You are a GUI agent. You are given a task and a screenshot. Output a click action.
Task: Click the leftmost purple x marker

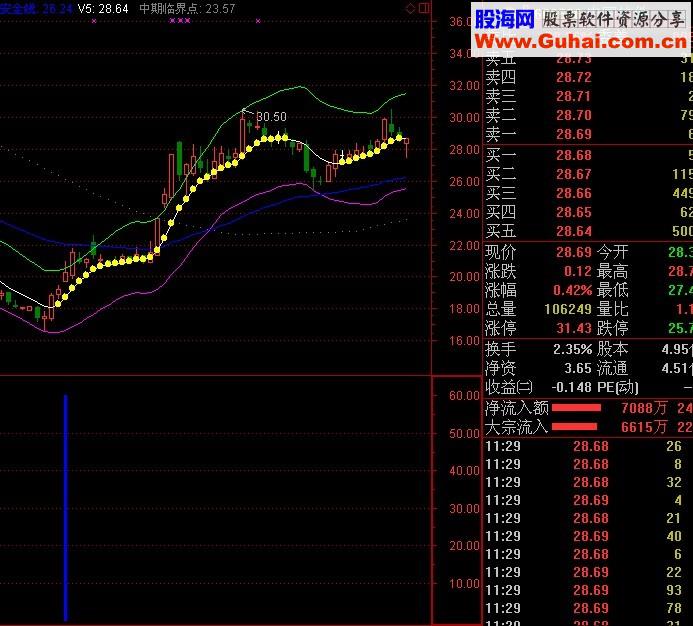click(94, 21)
